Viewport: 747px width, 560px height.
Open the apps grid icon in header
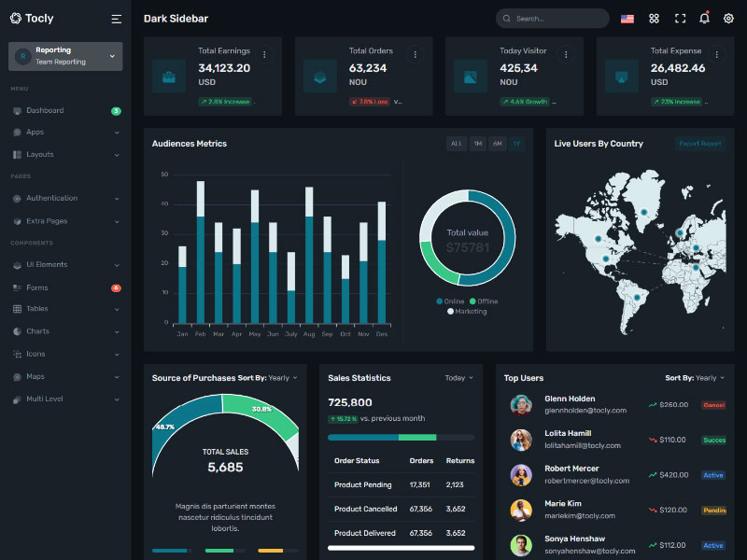(x=654, y=19)
